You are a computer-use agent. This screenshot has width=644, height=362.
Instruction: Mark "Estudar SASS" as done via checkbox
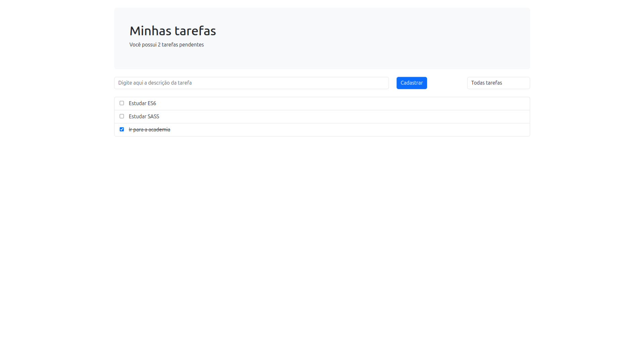coord(122,116)
